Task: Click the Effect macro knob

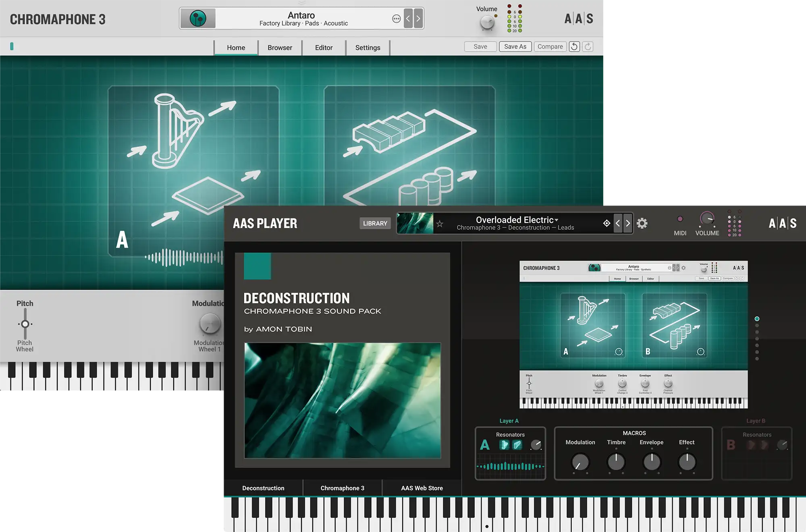Action: (687, 462)
